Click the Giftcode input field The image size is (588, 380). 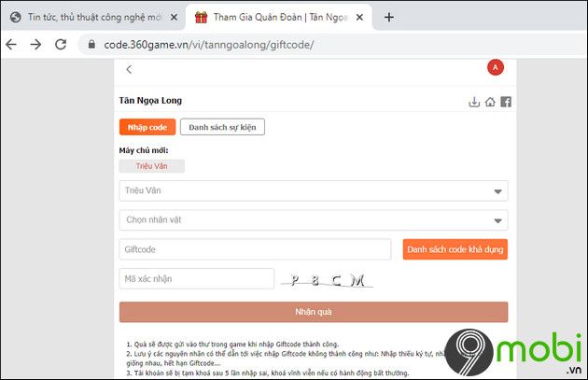(255, 249)
